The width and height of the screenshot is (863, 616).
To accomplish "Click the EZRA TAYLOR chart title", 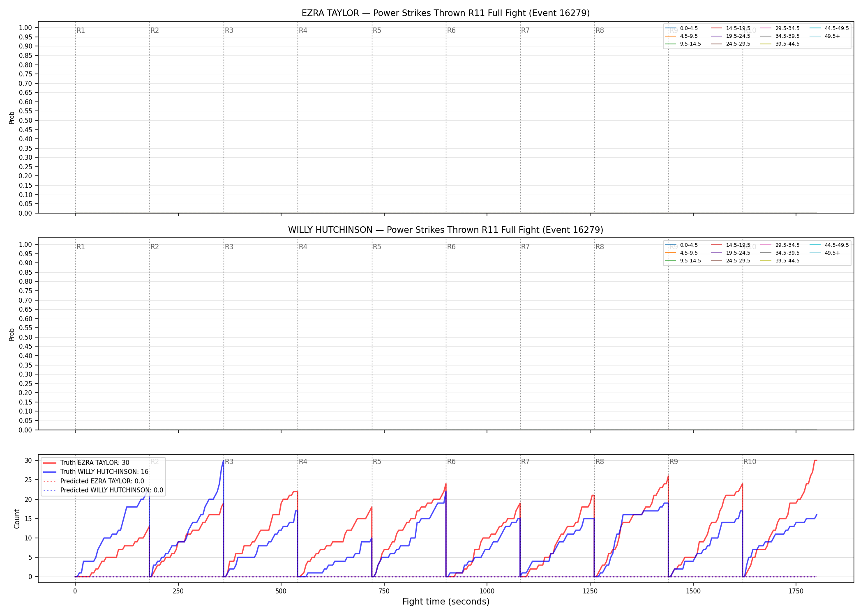I will 445,13.
